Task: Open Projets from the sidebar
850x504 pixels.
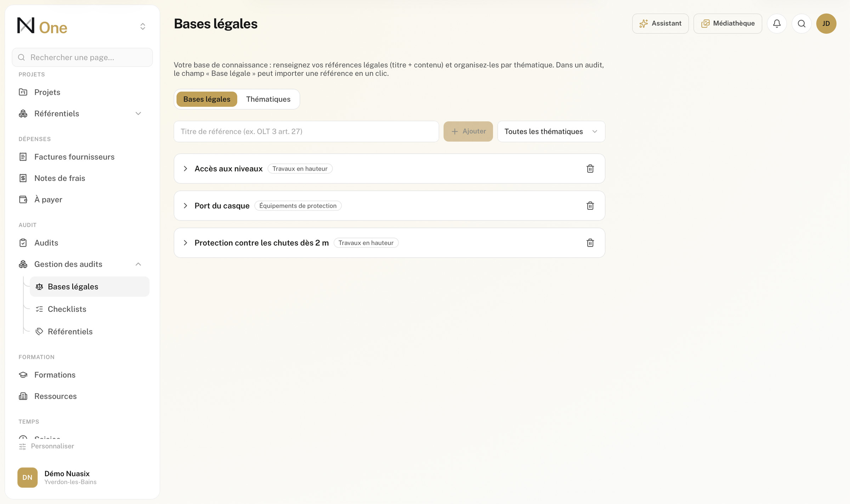Action: [82, 92]
